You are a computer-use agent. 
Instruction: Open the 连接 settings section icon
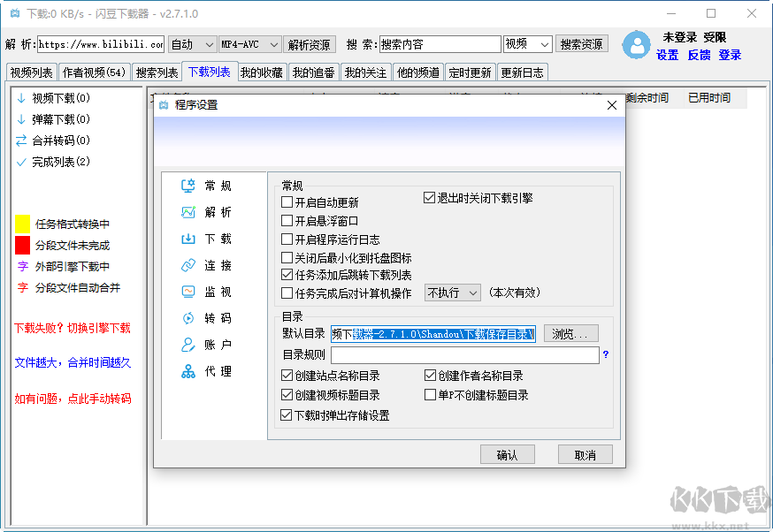(188, 265)
